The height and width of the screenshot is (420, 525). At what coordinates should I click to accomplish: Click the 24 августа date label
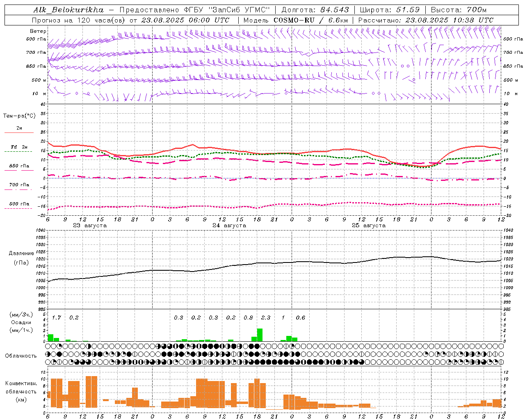coord(229,226)
